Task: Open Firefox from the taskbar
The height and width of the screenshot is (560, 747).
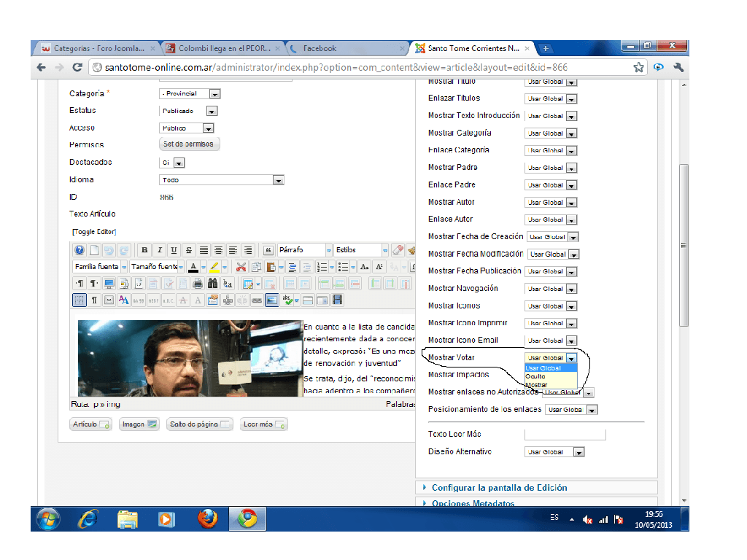Action: (208, 519)
